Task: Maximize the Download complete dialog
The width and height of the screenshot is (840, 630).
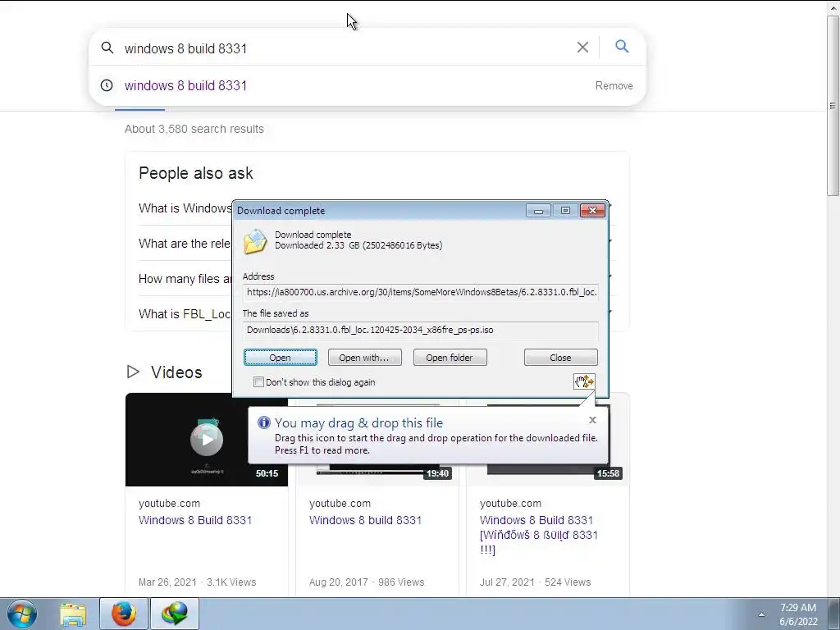Action: (x=565, y=211)
